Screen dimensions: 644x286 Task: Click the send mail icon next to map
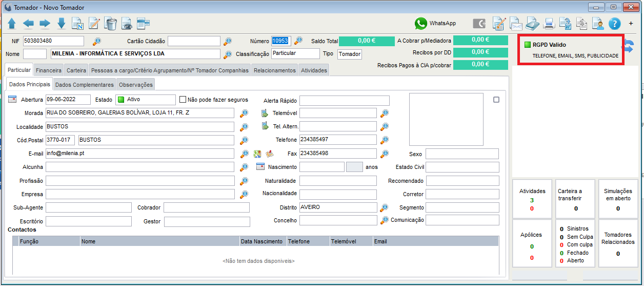tap(270, 154)
